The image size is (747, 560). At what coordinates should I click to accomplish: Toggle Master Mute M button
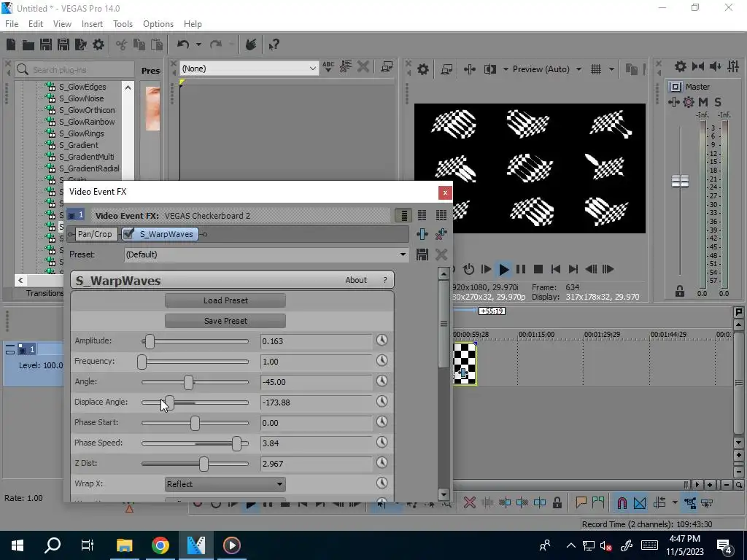coord(703,102)
